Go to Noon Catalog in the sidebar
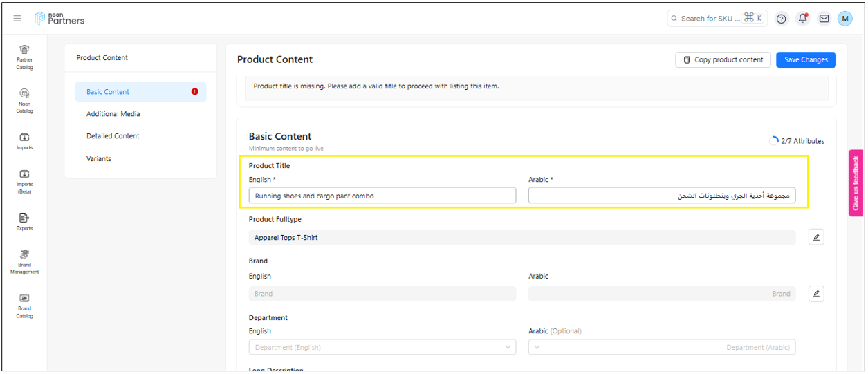868x374 pixels. (24, 100)
